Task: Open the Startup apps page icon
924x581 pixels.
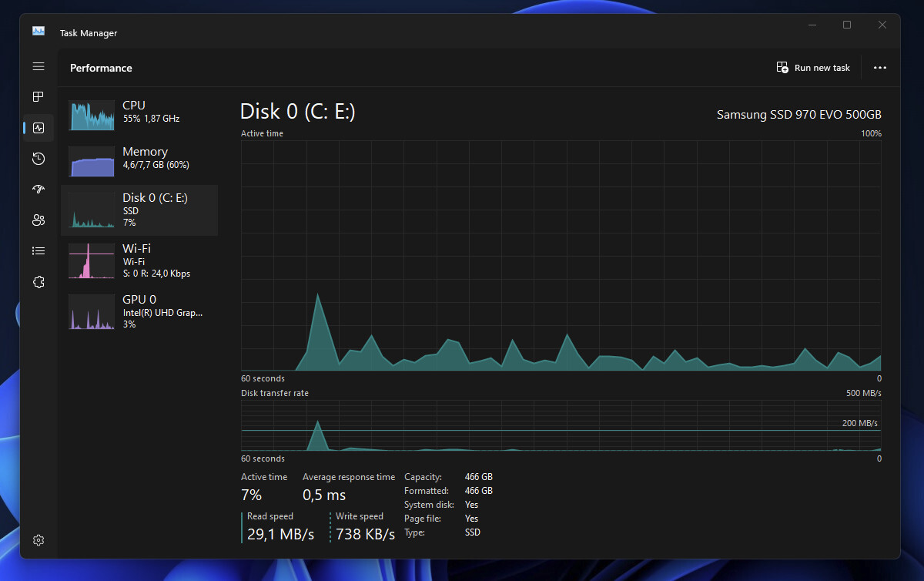Action: [x=38, y=190]
